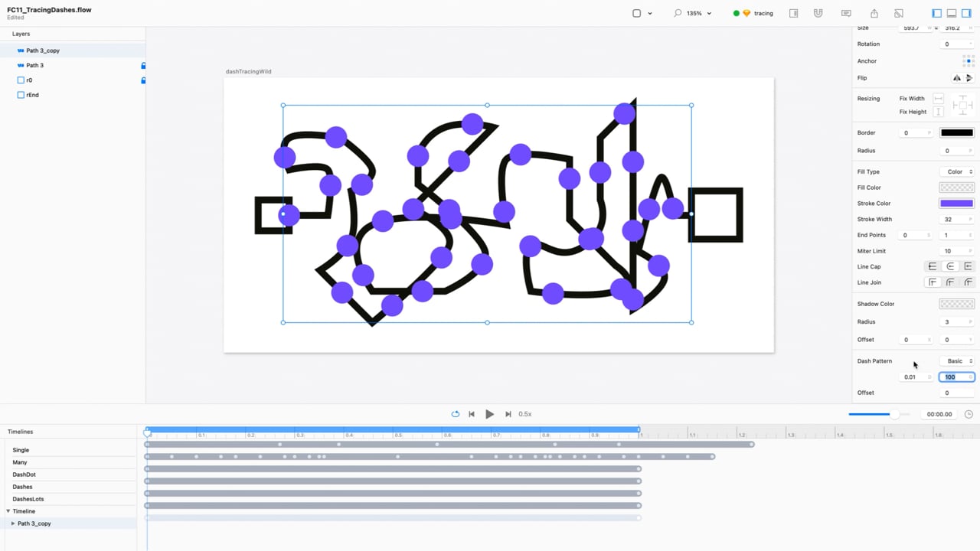Skip to the end of the timeline
Viewport: 980px width, 551px height.
508,414
